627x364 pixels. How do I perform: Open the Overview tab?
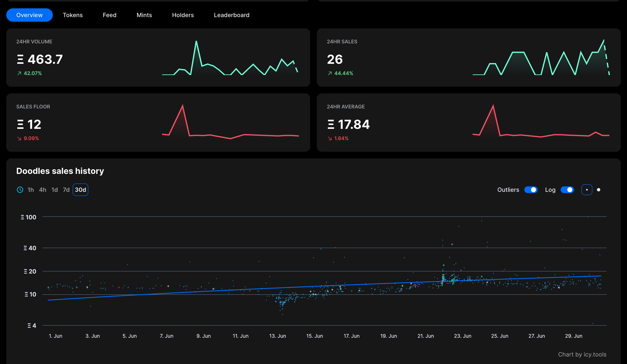click(x=29, y=15)
